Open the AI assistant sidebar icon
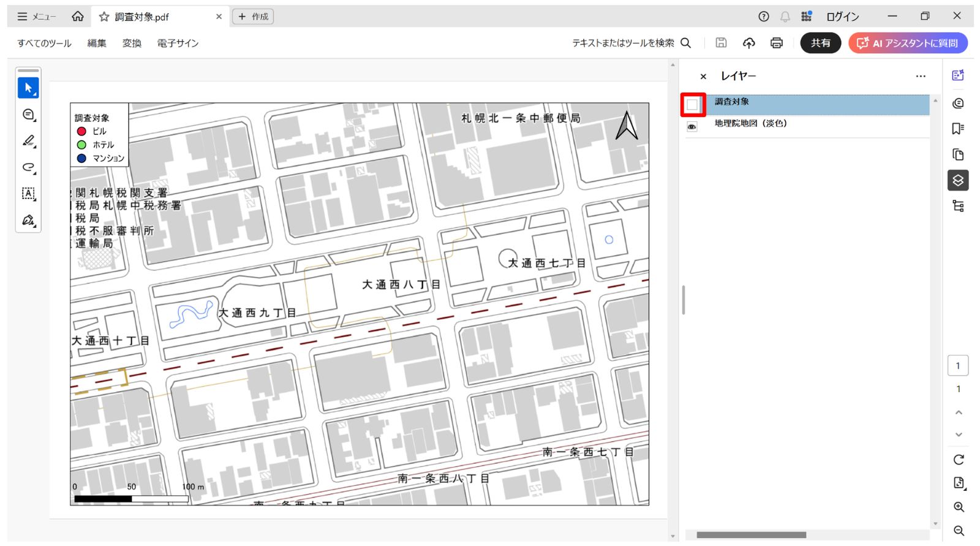 (x=958, y=75)
